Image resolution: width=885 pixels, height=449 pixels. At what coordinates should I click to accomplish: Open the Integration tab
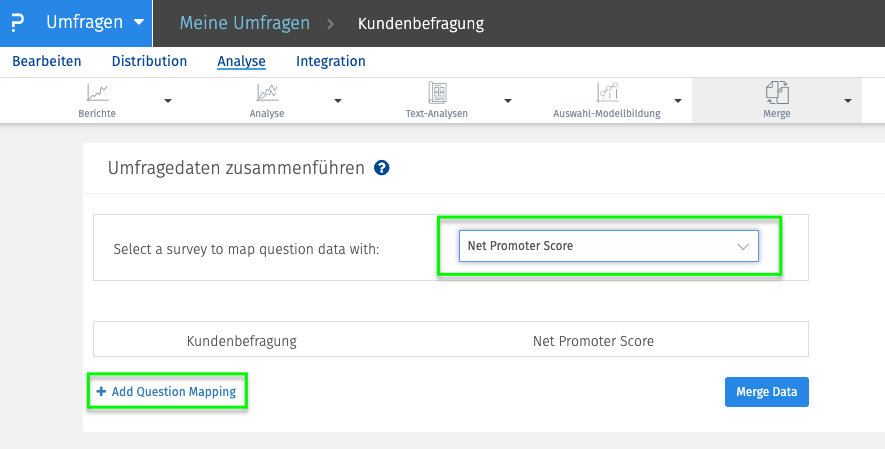click(x=330, y=61)
